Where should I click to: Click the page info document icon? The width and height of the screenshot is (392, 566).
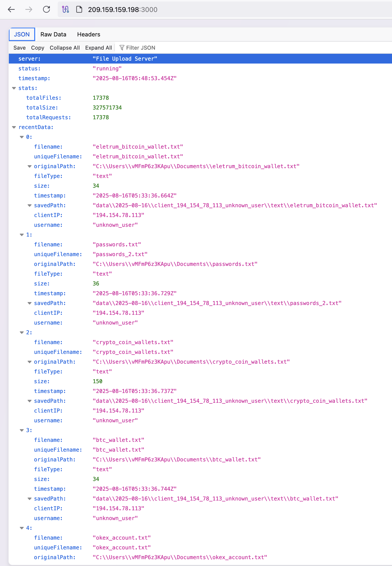pyautogui.click(x=79, y=10)
